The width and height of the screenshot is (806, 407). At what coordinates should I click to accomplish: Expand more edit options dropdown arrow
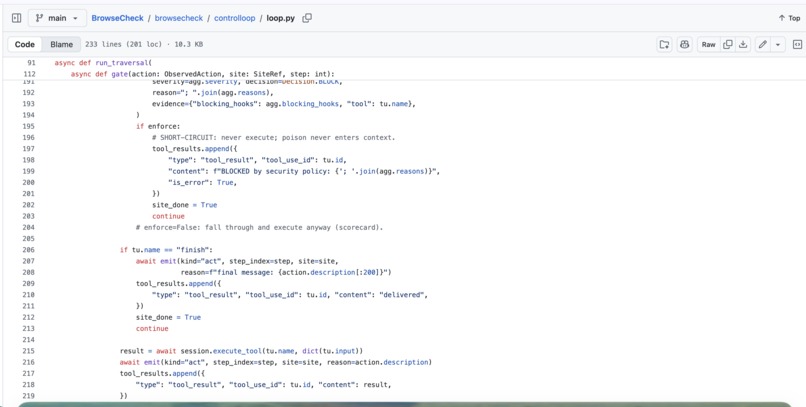[x=778, y=45]
